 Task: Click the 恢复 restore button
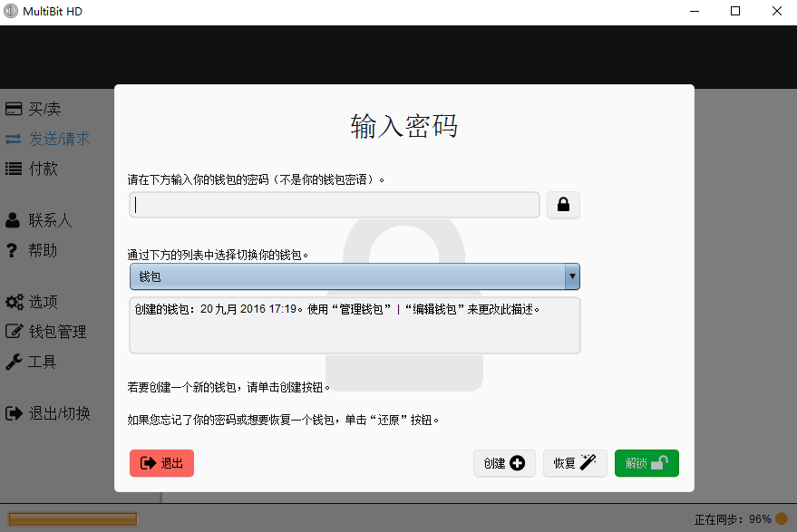click(x=575, y=463)
